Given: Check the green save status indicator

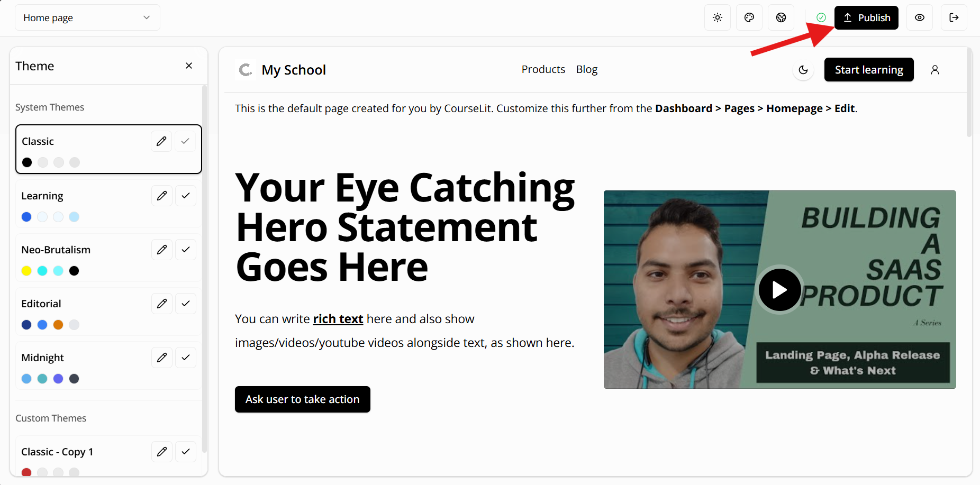Looking at the screenshot, I should [821, 17].
